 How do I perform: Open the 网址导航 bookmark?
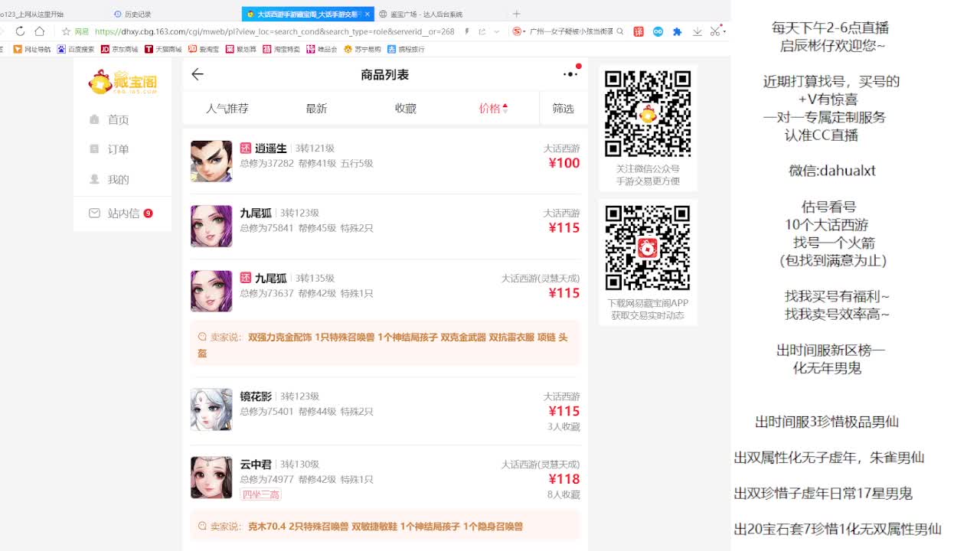click(x=32, y=49)
